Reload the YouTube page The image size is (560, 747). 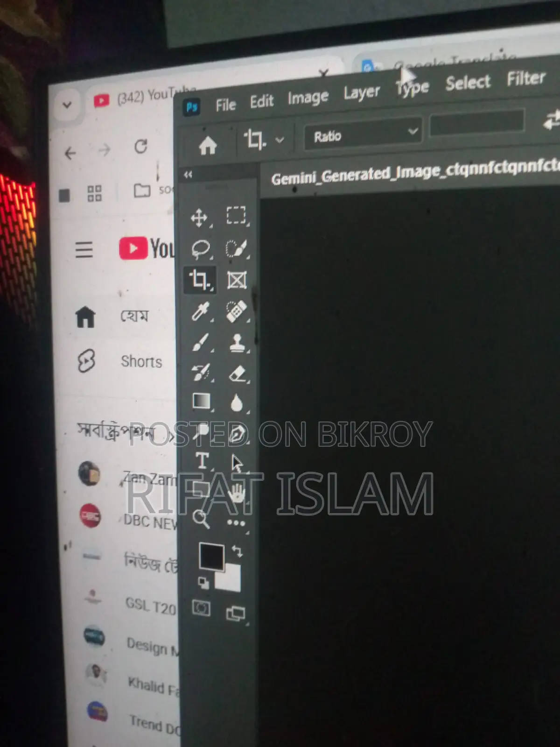pyautogui.click(x=141, y=147)
